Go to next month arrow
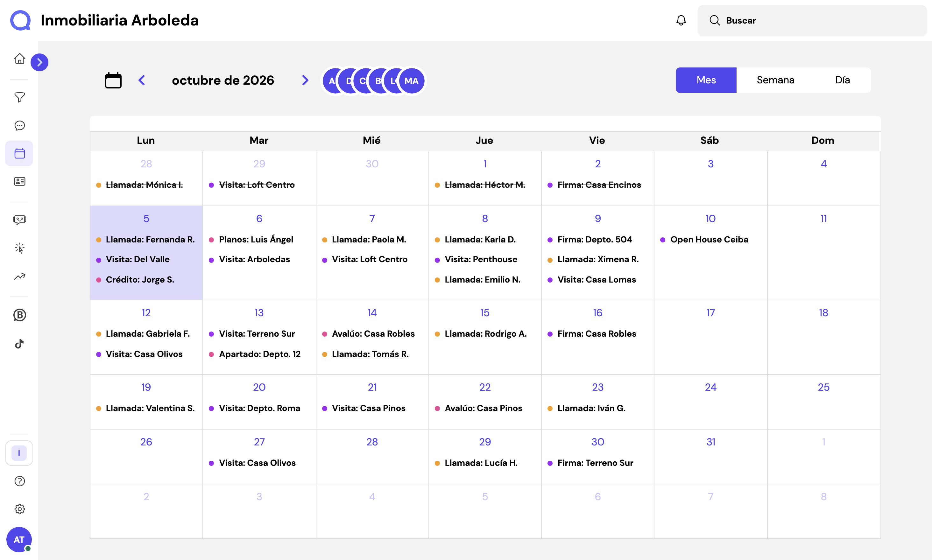 (305, 80)
